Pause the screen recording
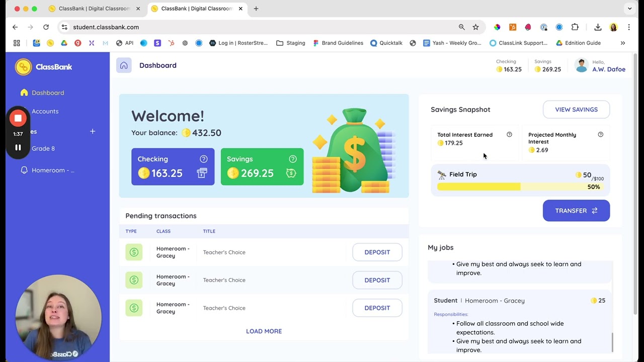The width and height of the screenshot is (644, 362). [18, 147]
